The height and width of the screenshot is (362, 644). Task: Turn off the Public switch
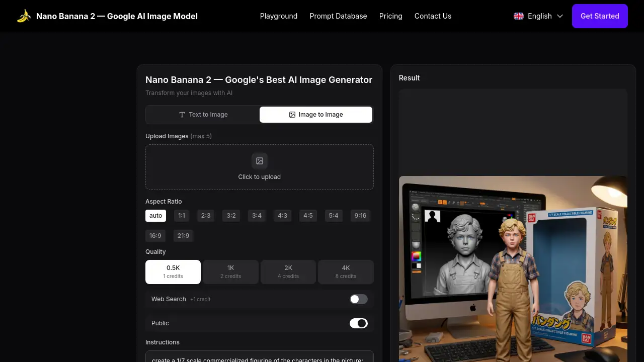tap(359, 323)
